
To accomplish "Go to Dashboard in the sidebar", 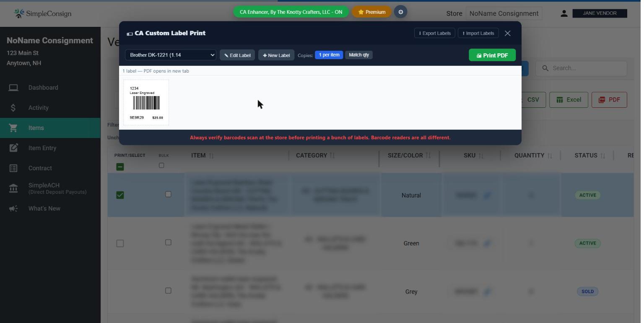I will tap(43, 88).
